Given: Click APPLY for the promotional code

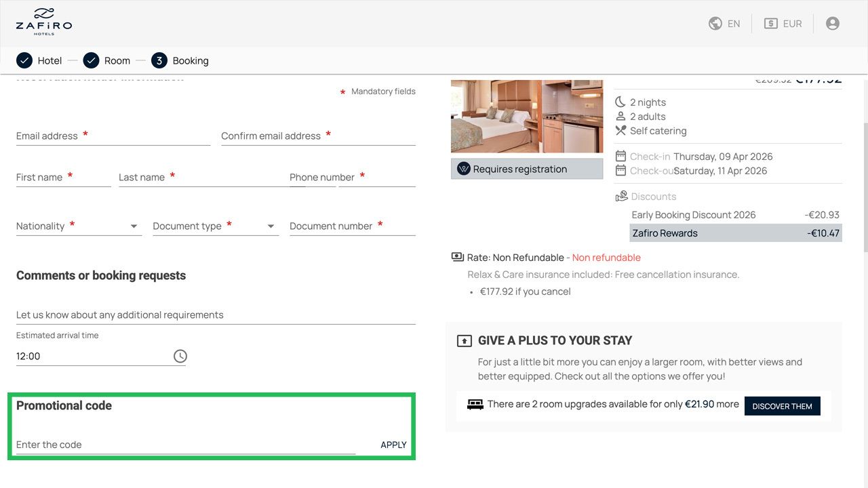Looking at the screenshot, I should (x=393, y=445).
